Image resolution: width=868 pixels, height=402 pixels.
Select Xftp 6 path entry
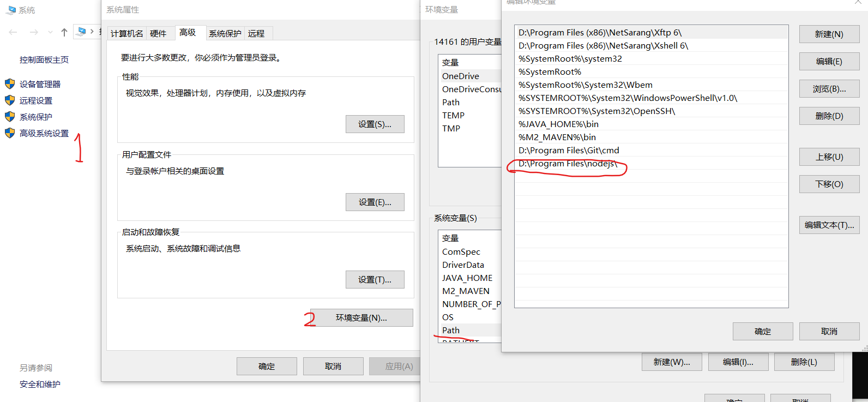tap(652, 33)
